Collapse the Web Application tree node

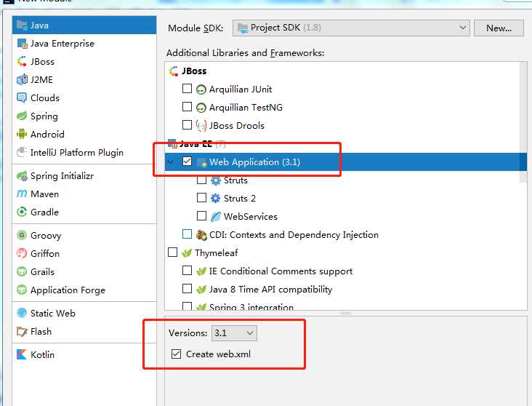pos(172,162)
